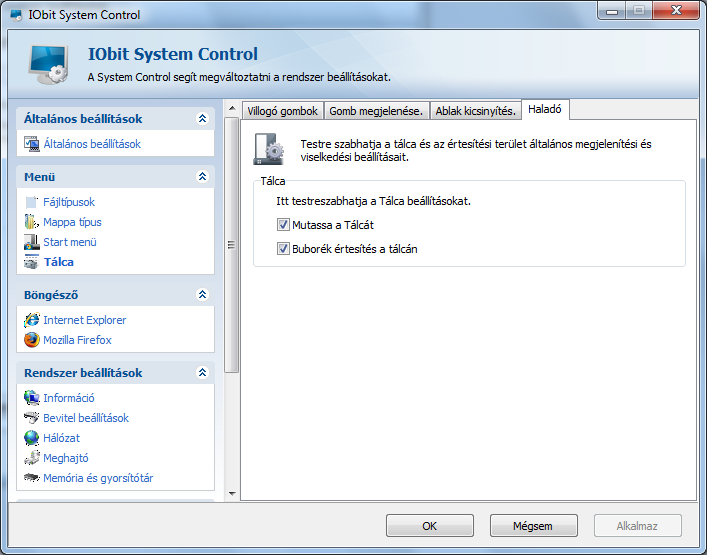707x555 pixels.
Task: Click the Általános beállítások sidebar icon
Action: point(32,144)
